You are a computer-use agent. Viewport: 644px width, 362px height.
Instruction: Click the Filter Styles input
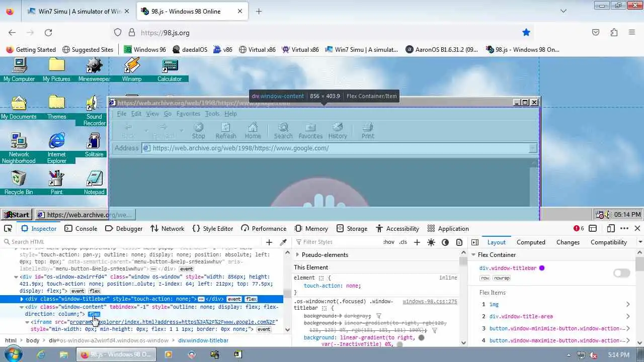click(337, 242)
